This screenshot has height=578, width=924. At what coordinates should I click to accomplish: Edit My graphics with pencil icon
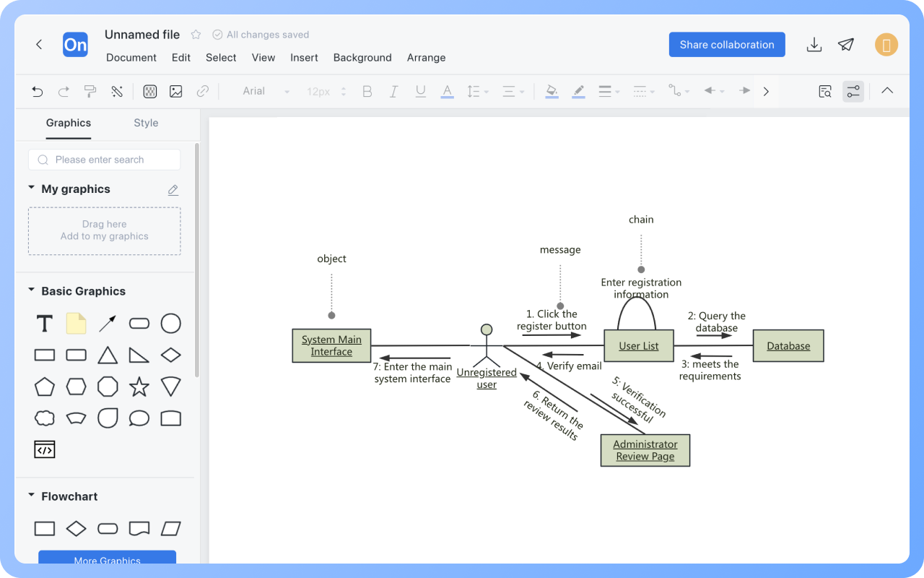point(173,190)
